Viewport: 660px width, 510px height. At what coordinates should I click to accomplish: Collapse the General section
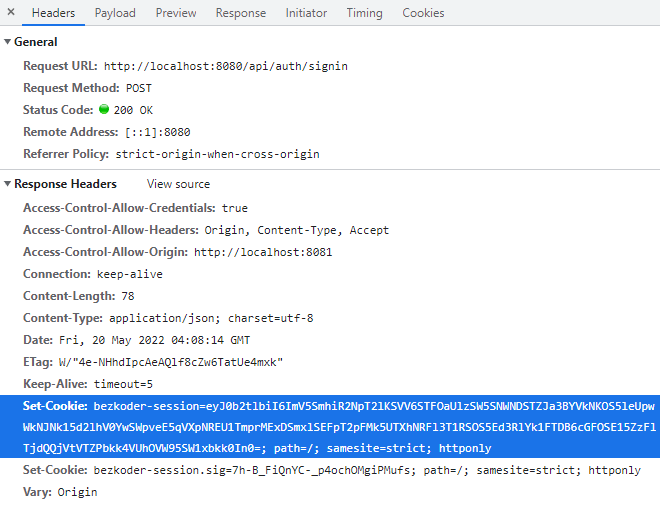coord(8,42)
